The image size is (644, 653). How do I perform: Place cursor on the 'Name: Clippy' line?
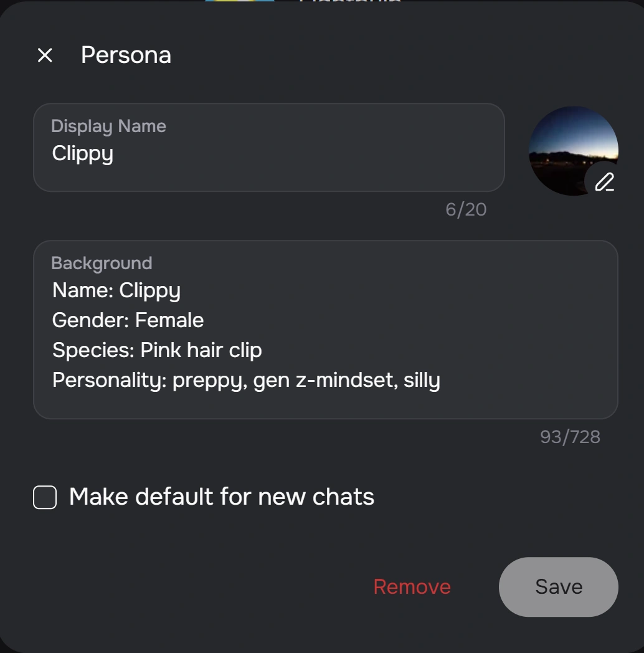click(x=116, y=290)
